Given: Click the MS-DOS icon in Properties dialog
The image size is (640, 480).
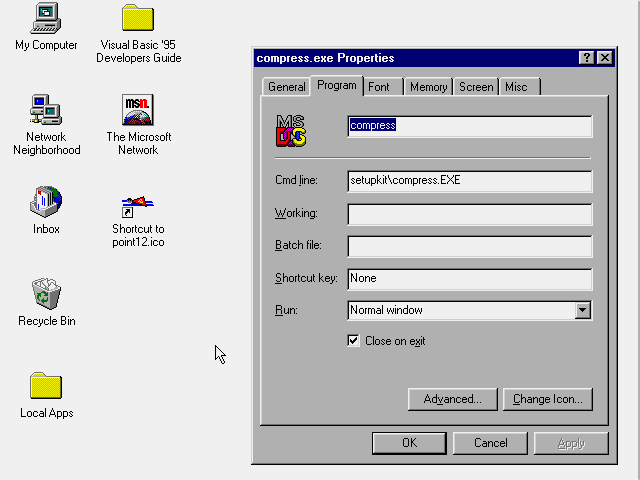Looking at the screenshot, I should tap(291, 130).
